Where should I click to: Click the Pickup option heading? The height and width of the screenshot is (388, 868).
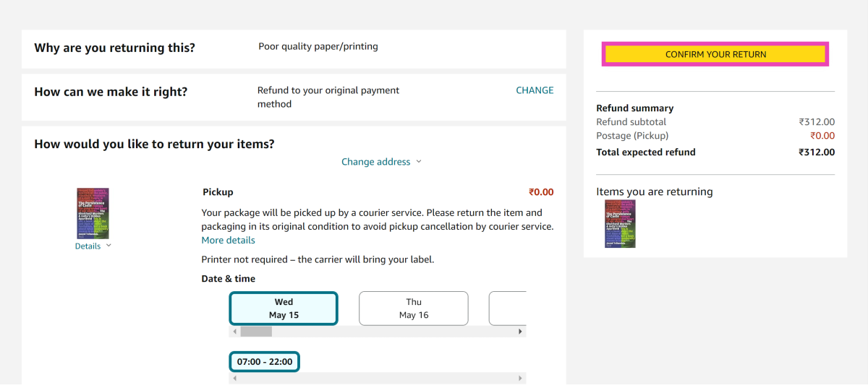218,192
